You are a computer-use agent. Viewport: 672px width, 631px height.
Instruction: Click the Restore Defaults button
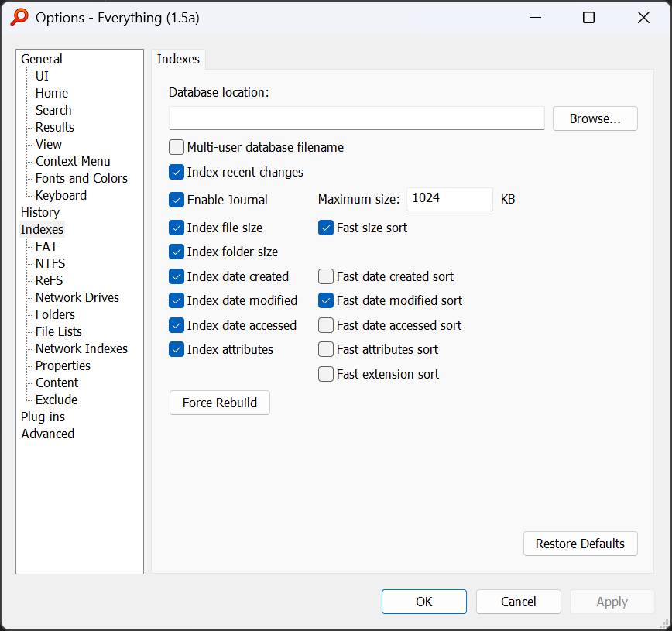(x=580, y=544)
